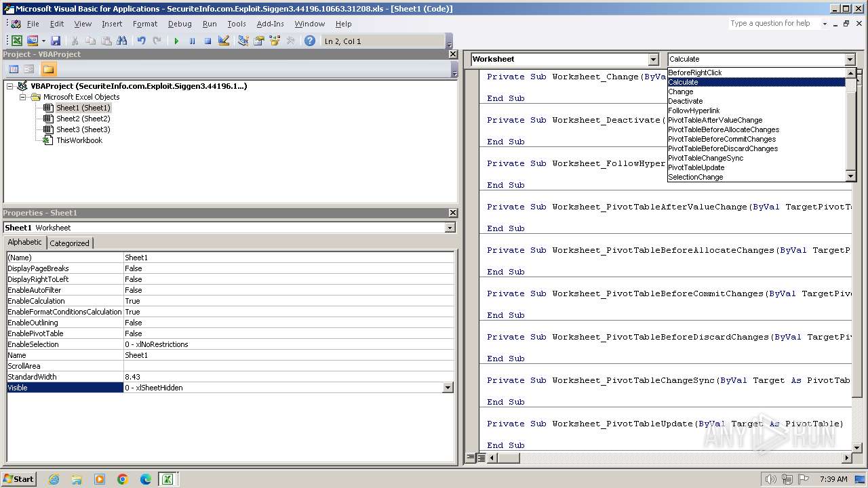Close the Project - VBAProject pane
Image resolution: width=868 pixels, height=488 pixels.
coord(453,54)
